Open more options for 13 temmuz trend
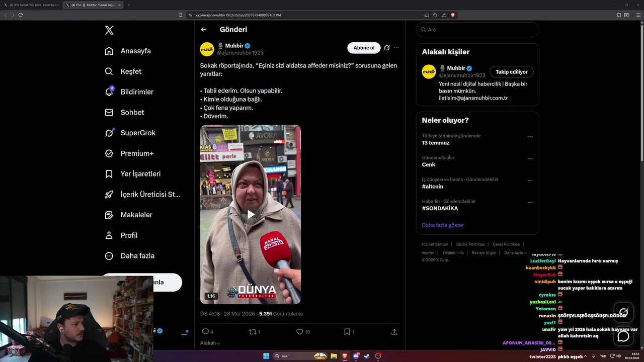 coord(530,137)
